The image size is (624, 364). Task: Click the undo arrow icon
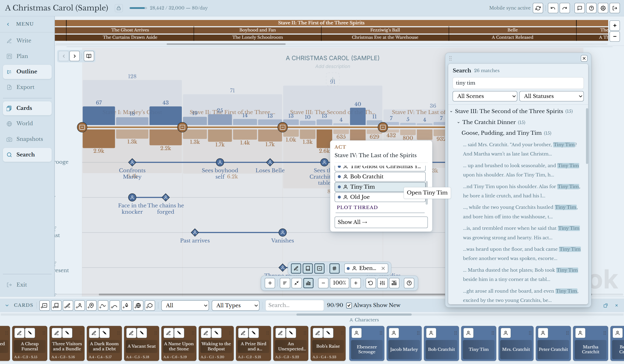[x=553, y=8]
